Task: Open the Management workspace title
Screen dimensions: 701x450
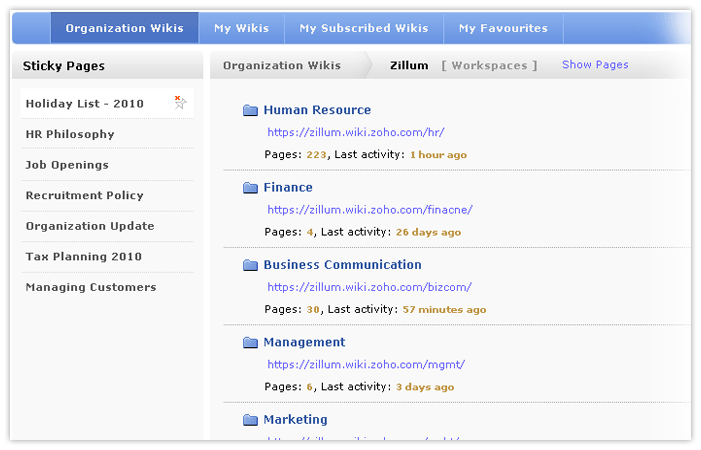Action: (x=304, y=342)
